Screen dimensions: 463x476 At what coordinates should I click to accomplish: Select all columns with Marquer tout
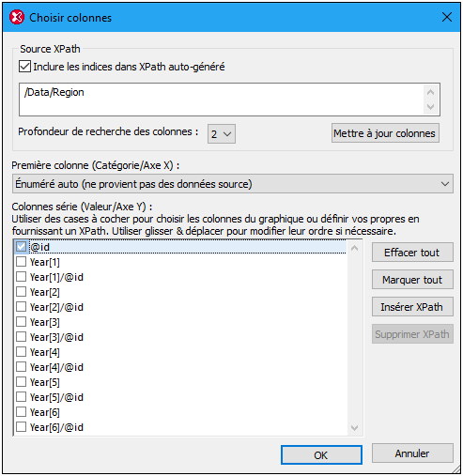pyautogui.click(x=412, y=280)
